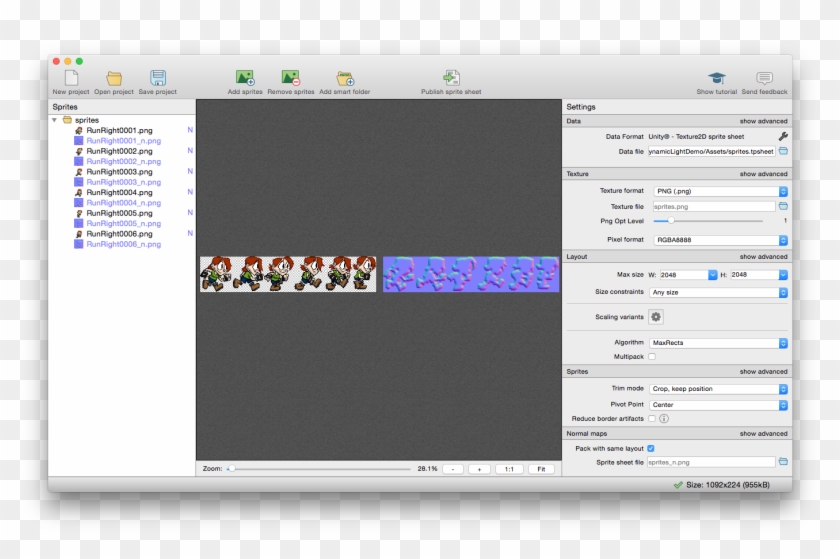The width and height of the screenshot is (840, 559).
Task: Click the Fit zoom button
Action: pyautogui.click(x=541, y=469)
